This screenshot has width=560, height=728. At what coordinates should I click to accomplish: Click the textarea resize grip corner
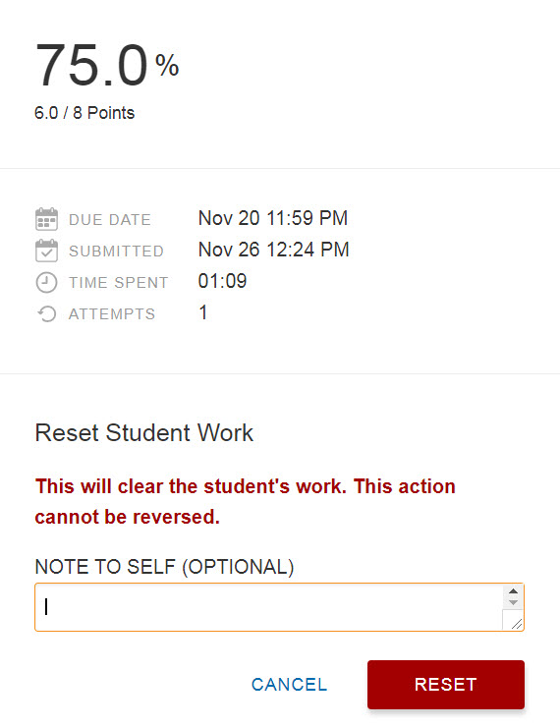(517, 624)
